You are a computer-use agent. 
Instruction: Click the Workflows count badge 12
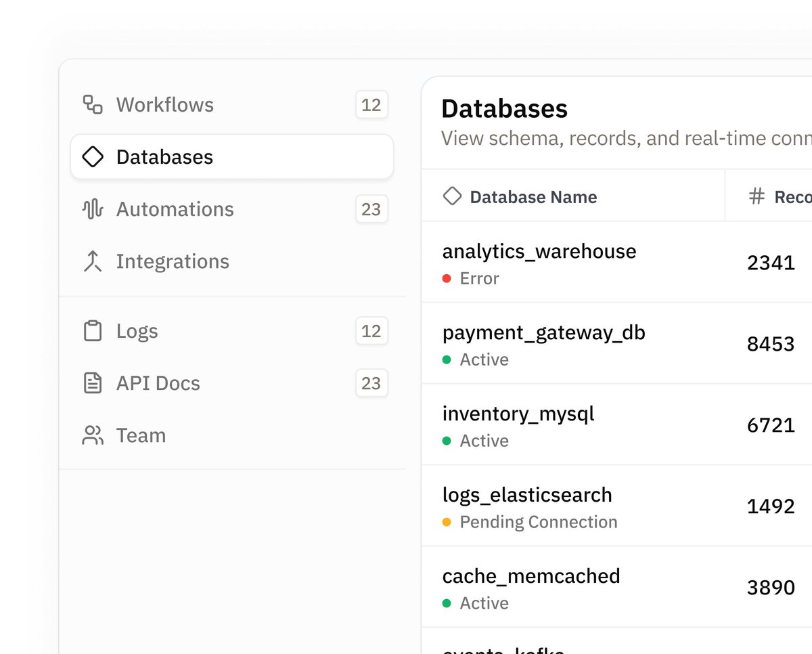click(x=371, y=105)
